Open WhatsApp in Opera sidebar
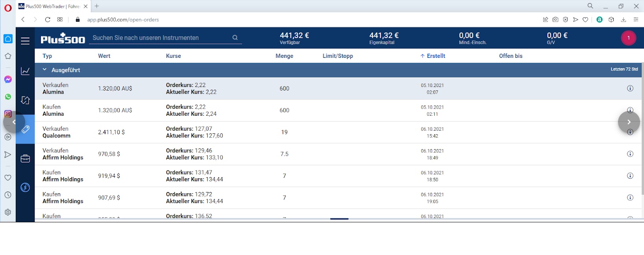The image size is (644, 255). coord(8,97)
